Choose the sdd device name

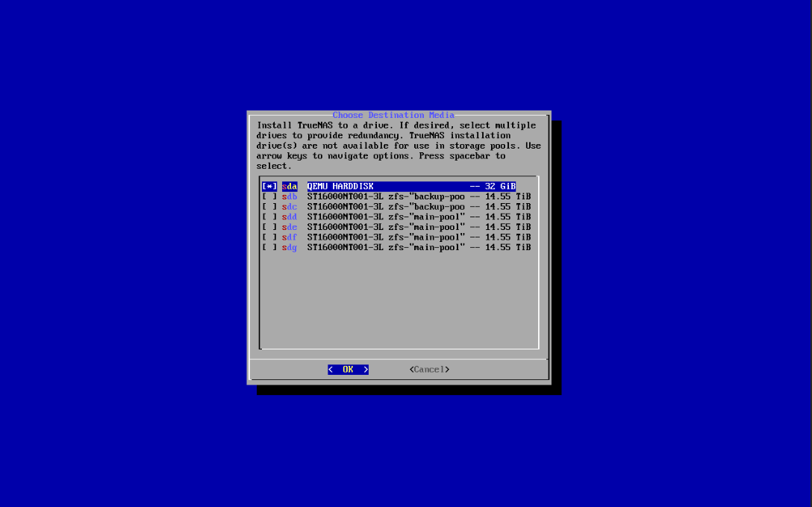click(290, 217)
